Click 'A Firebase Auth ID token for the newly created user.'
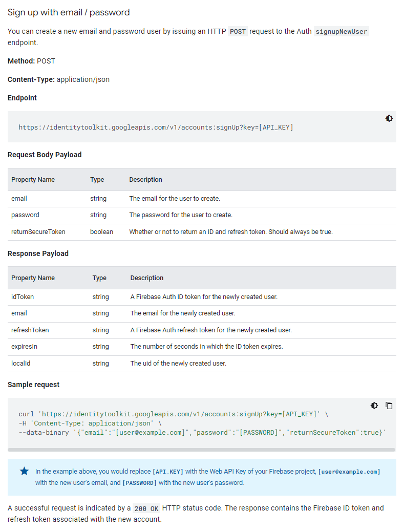Viewport: 404px width, 532px height. point(204,297)
